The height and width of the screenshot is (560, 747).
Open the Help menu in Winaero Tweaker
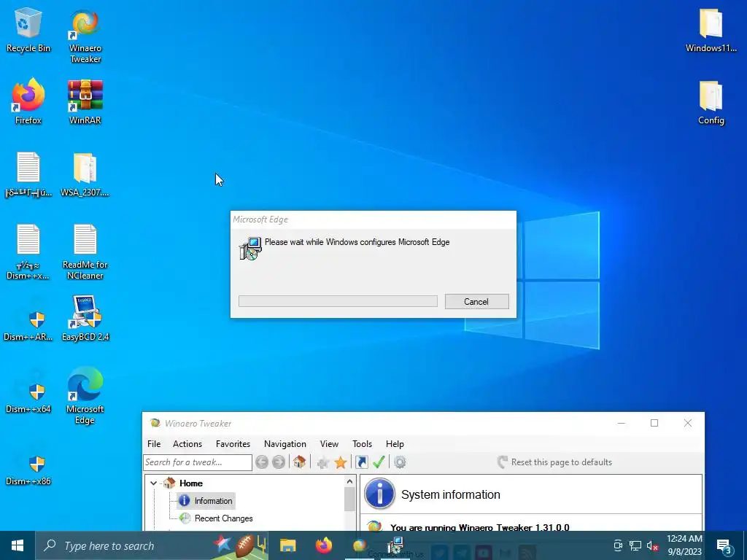tap(395, 444)
